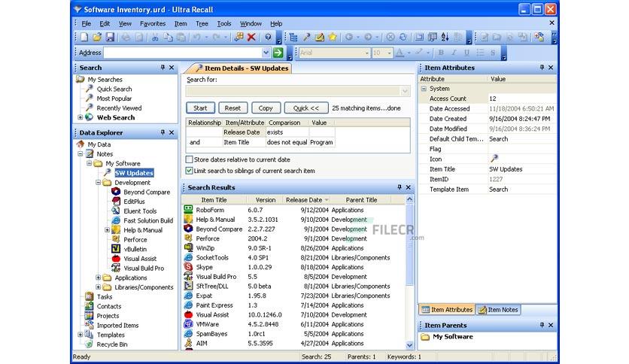Click the tree view toolbar icon
629x364 pixels.
pos(293,38)
